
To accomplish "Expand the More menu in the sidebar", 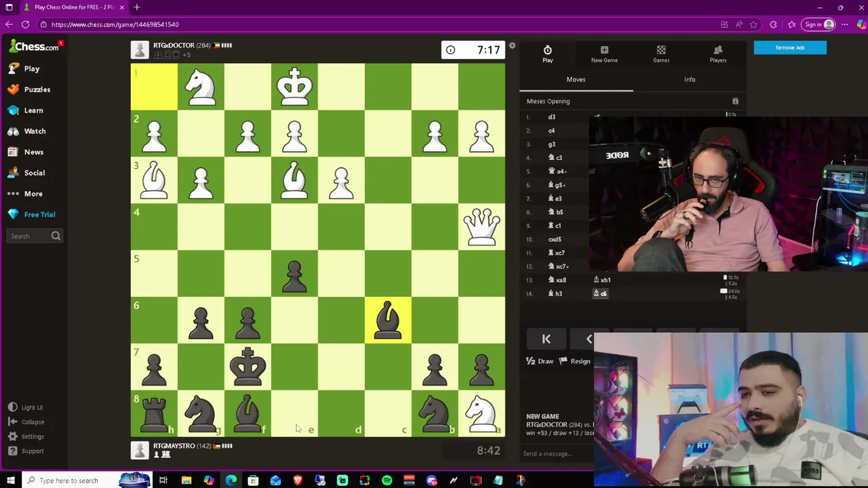I will pyautogui.click(x=26, y=194).
